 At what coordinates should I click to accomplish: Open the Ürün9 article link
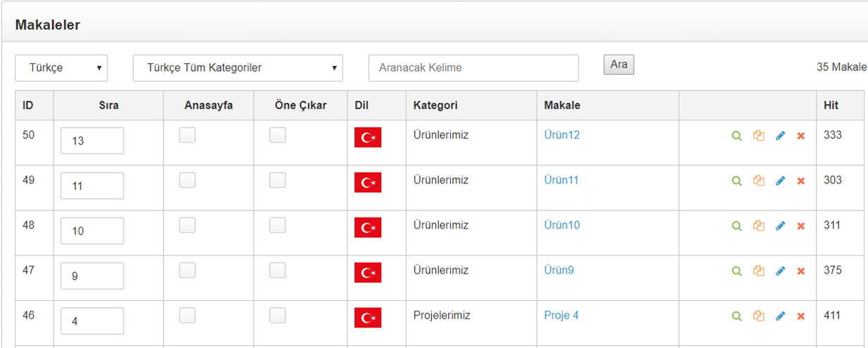(x=559, y=270)
